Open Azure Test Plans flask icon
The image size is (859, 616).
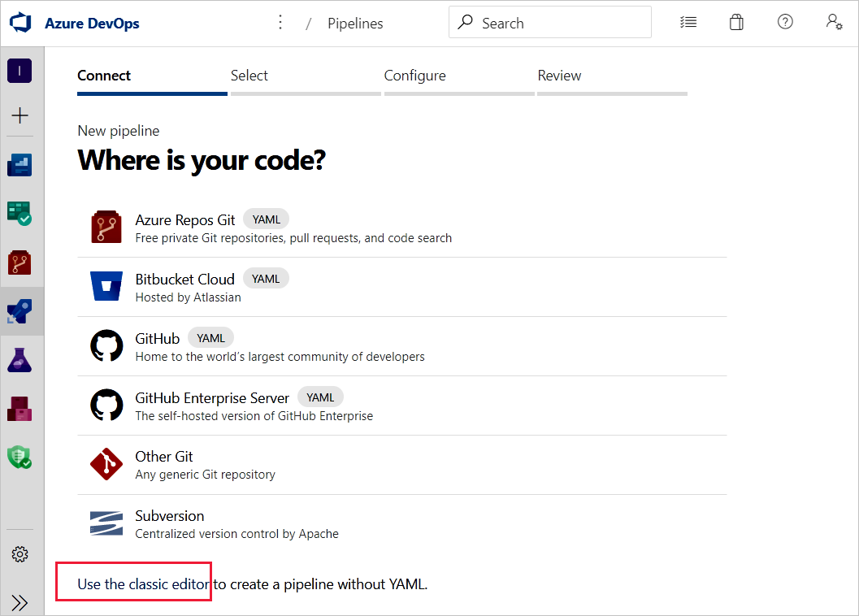[20, 360]
